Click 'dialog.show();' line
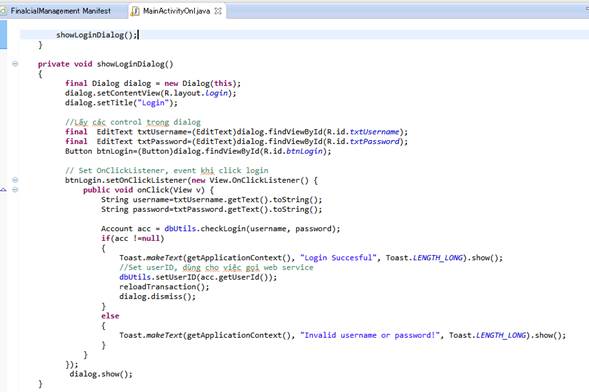 coord(101,374)
